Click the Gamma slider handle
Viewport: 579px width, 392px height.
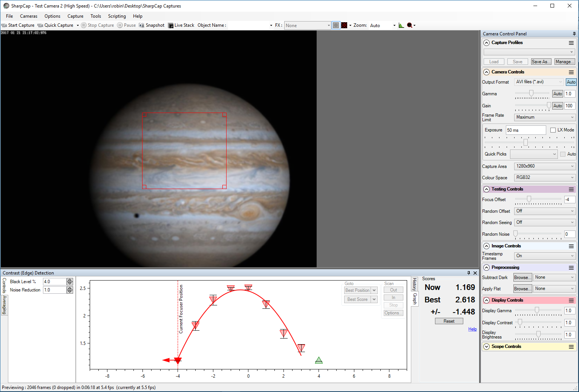[x=531, y=93]
